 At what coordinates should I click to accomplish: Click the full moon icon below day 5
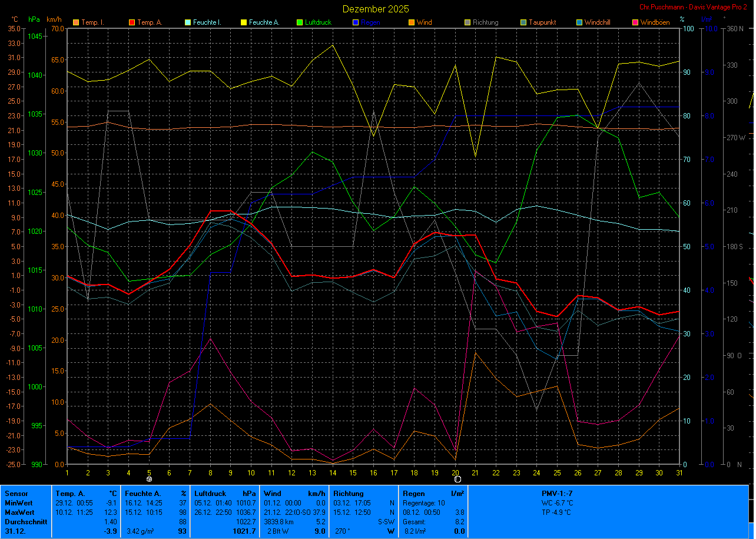149,472
